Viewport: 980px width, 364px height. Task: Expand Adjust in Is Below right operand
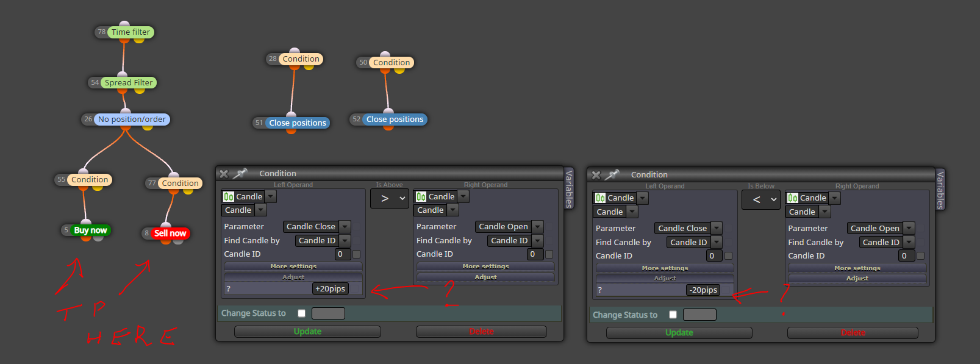tap(857, 278)
